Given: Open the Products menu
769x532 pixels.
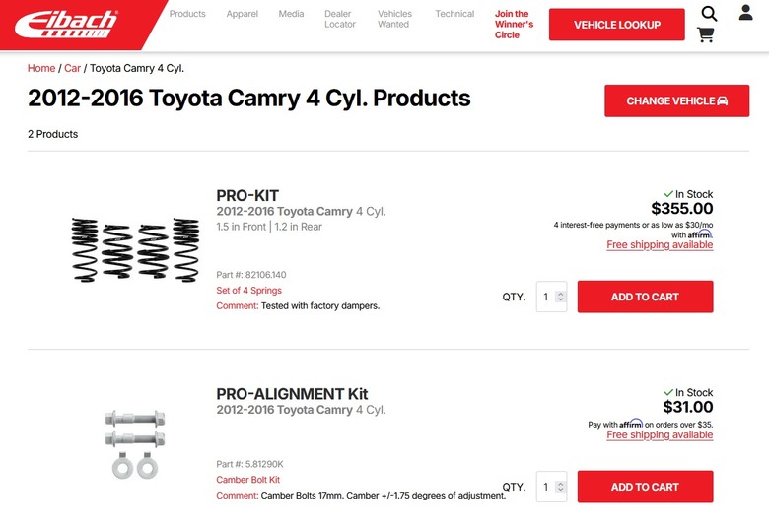Looking at the screenshot, I should coord(187,14).
